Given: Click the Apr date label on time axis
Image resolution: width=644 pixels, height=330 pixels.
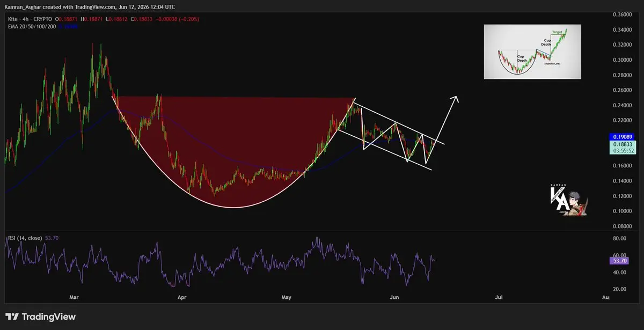Looking at the screenshot, I should (x=182, y=297).
